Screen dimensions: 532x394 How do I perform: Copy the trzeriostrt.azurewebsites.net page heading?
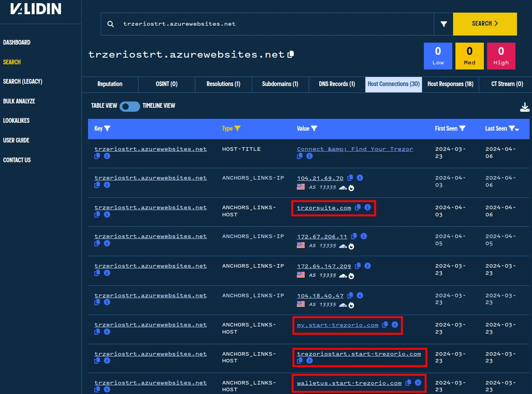point(291,54)
